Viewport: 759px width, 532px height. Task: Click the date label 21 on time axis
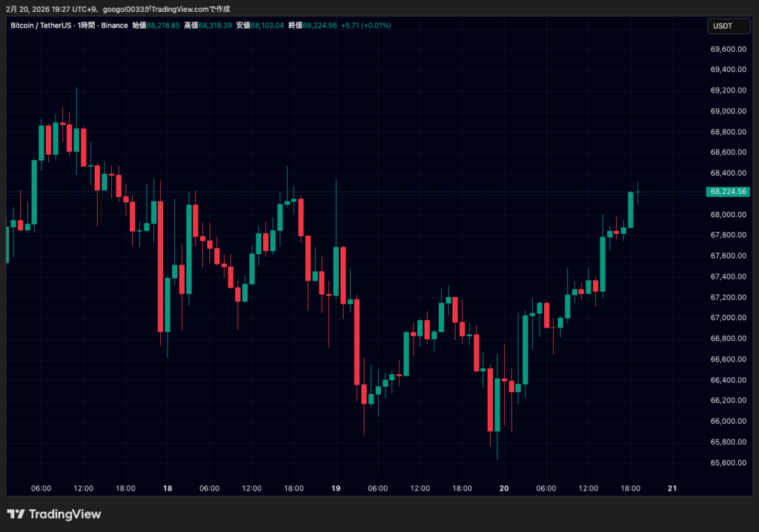tap(672, 488)
